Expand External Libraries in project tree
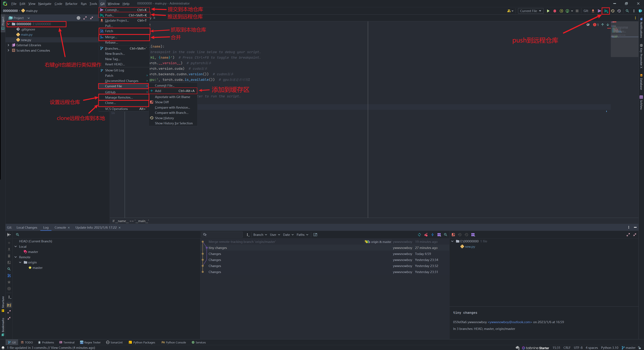 point(9,45)
